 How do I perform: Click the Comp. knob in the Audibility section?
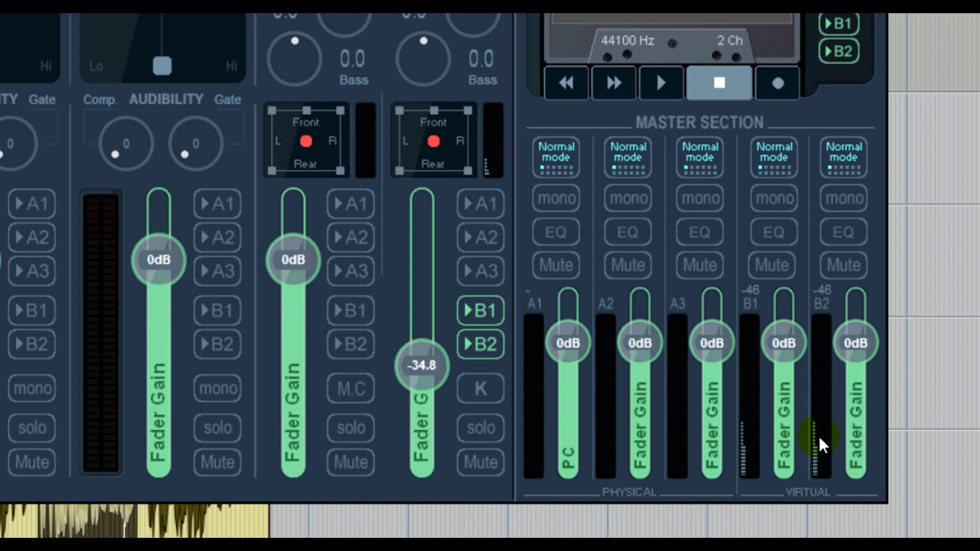126,144
